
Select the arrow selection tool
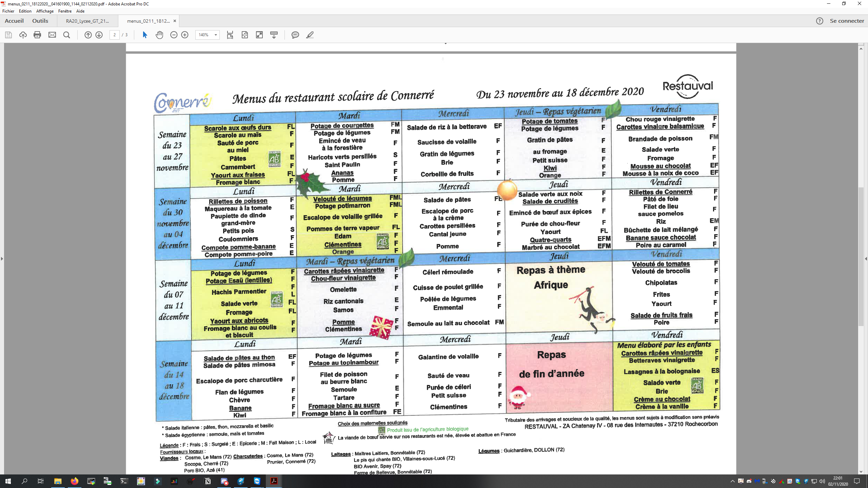pyautogui.click(x=145, y=35)
